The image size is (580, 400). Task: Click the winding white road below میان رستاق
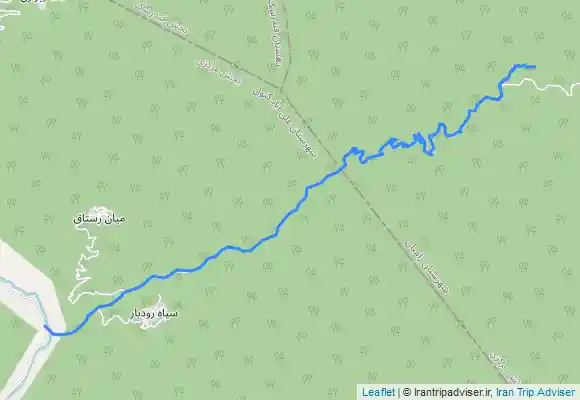[85, 260]
